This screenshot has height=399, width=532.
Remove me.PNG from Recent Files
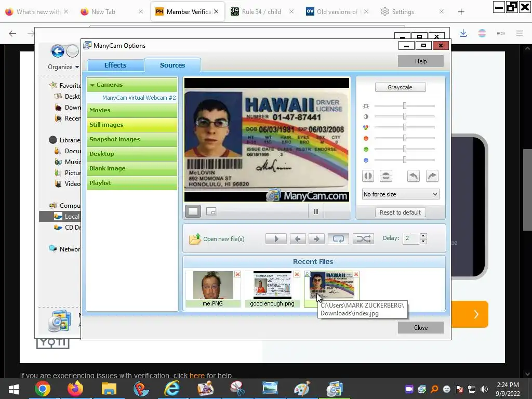pyautogui.click(x=237, y=274)
